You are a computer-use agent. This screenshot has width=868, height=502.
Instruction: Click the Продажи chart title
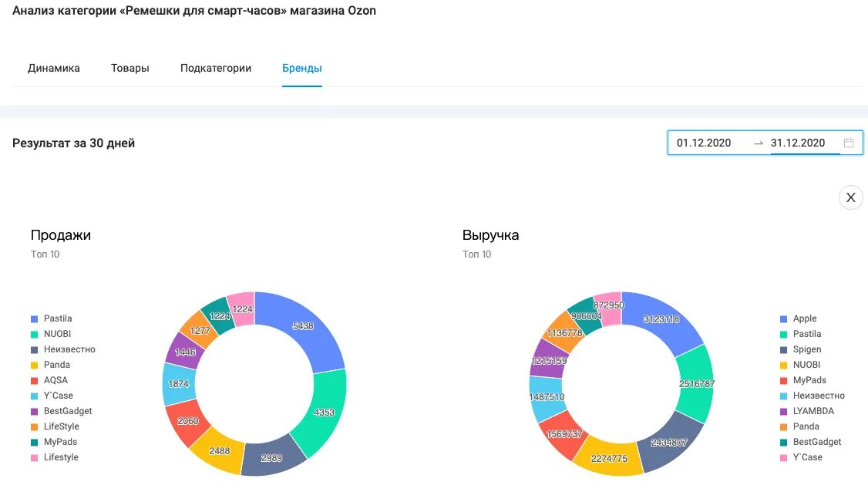(x=61, y=235)
